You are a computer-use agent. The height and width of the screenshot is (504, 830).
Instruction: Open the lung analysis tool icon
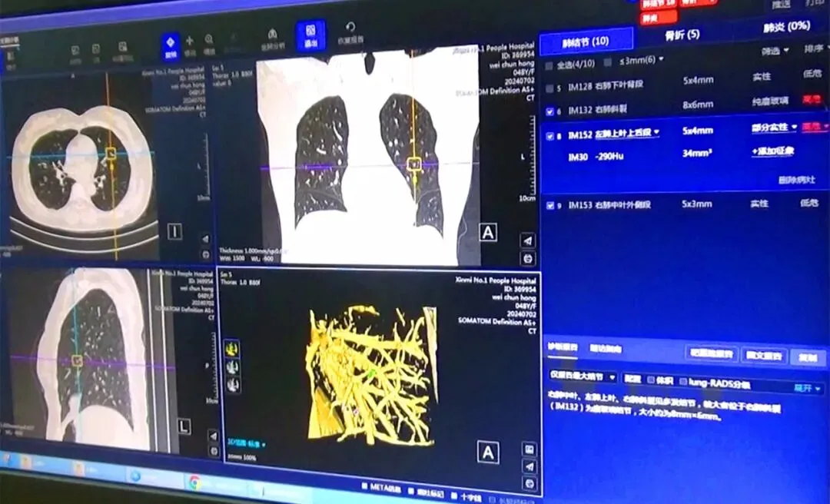tap(272, 38)
